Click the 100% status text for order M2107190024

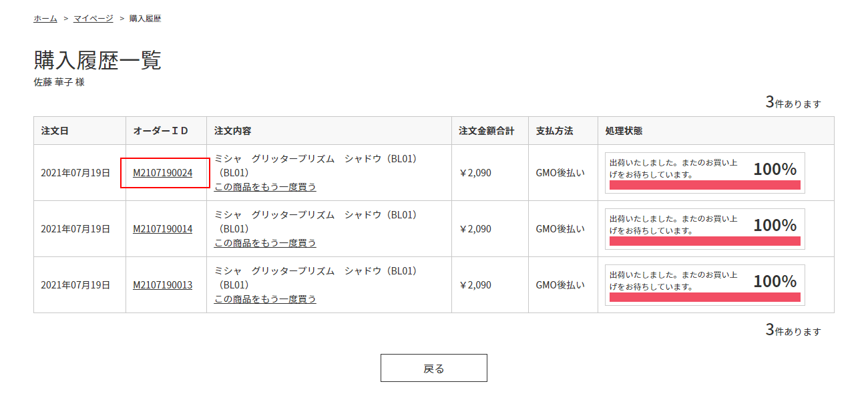(775, 170)
